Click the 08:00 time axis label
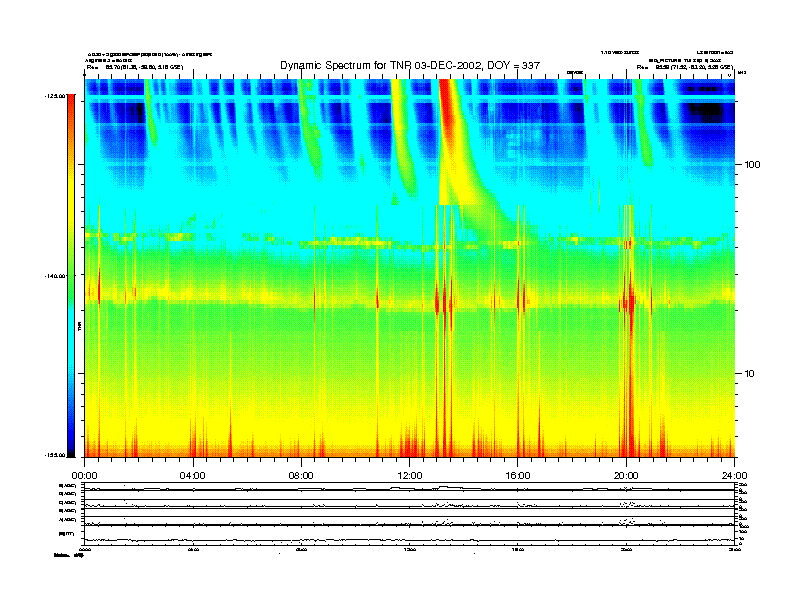Viewport: 792px width, 612px height. [x=301, y=476]
